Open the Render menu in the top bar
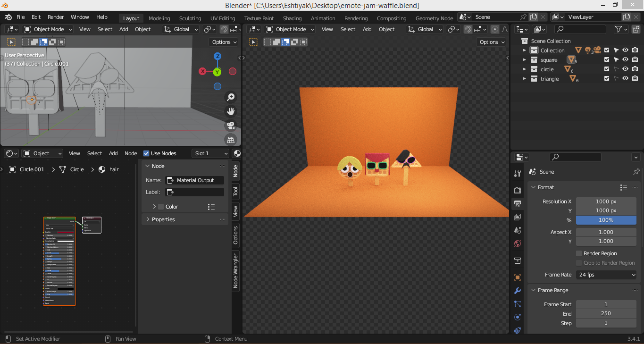Screen dimensions: 644x344 56,17
